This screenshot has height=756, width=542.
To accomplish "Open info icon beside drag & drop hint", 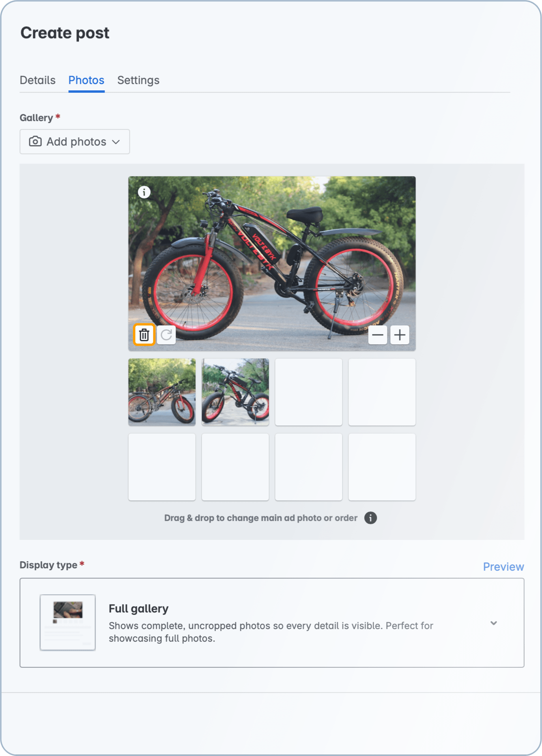I will (370, 518).
